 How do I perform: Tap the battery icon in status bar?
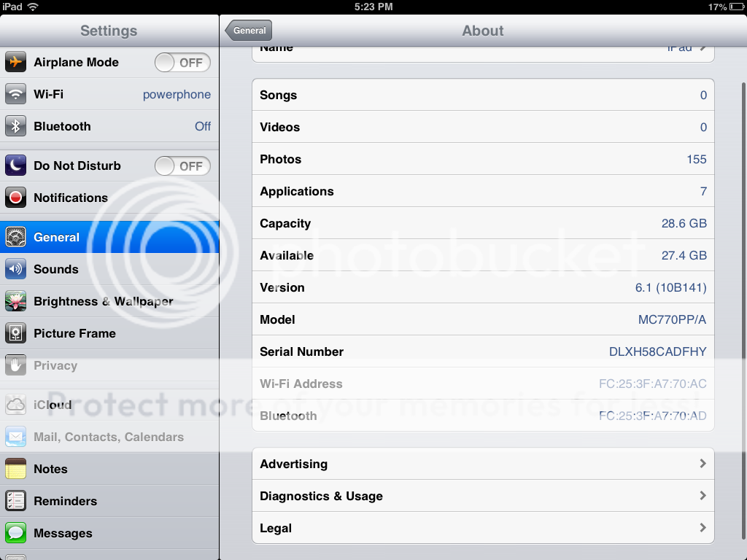[737, 7]
